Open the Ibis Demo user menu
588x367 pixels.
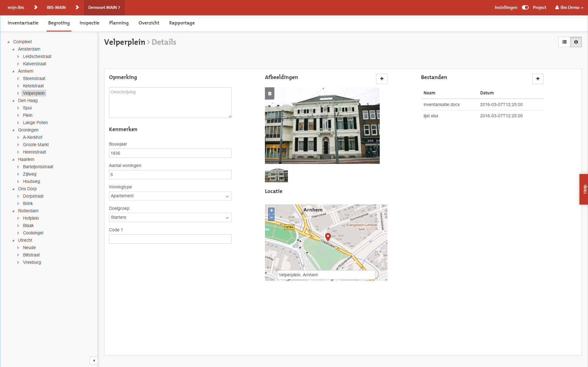(569, 7)
